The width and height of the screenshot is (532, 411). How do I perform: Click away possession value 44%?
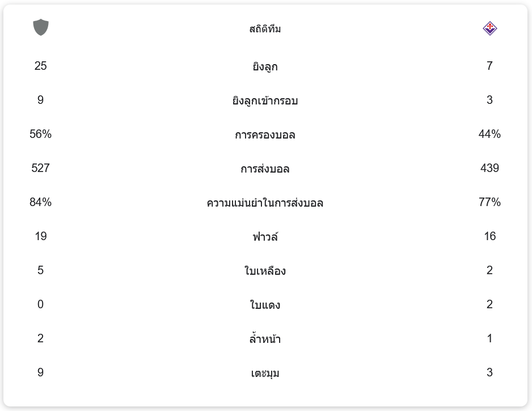pyautogui.click(x=489, y=134)
